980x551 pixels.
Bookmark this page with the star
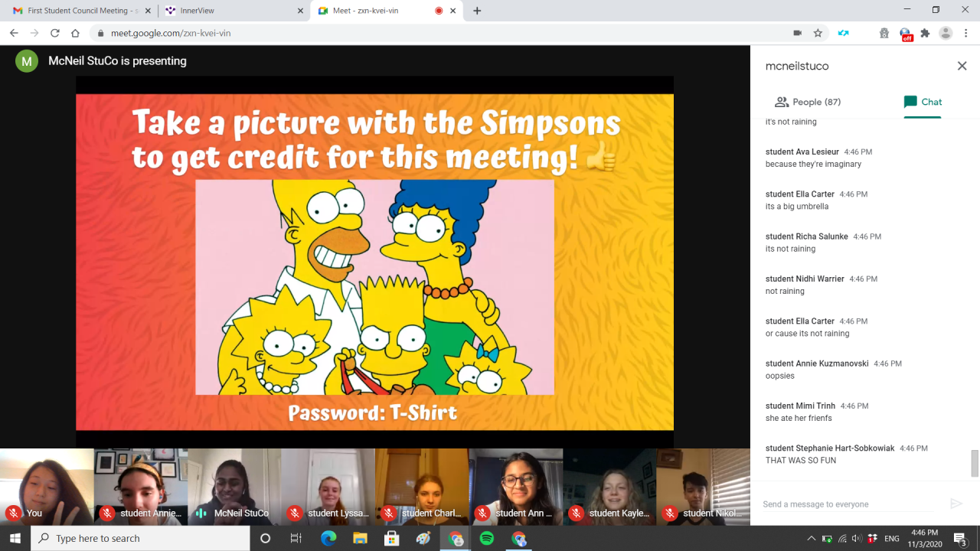tap(818, 33)
